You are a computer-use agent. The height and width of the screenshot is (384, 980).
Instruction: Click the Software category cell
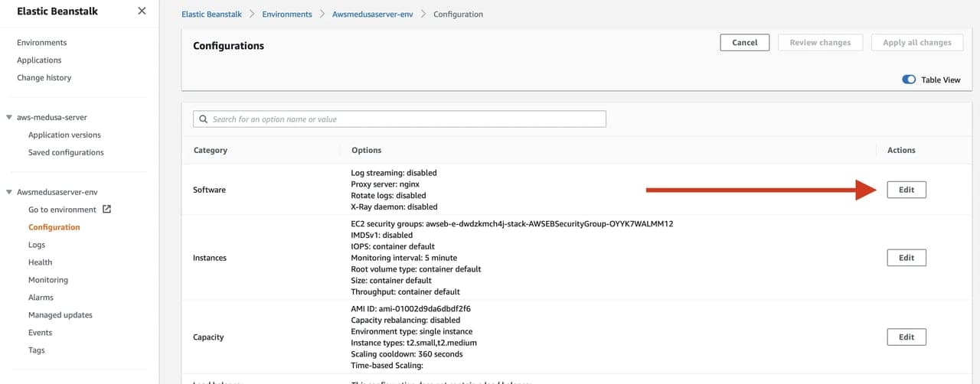[209, 190]
